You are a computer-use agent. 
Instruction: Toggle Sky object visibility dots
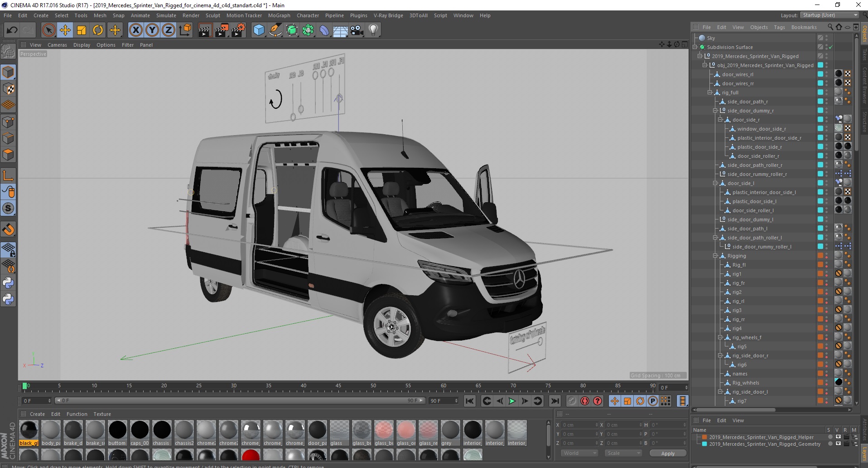click(826, 38)
